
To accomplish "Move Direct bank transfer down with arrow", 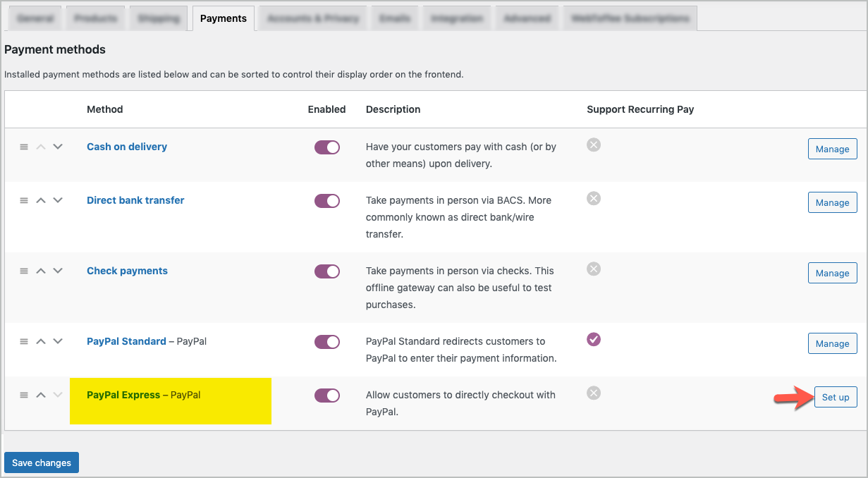I will (58, 200).
